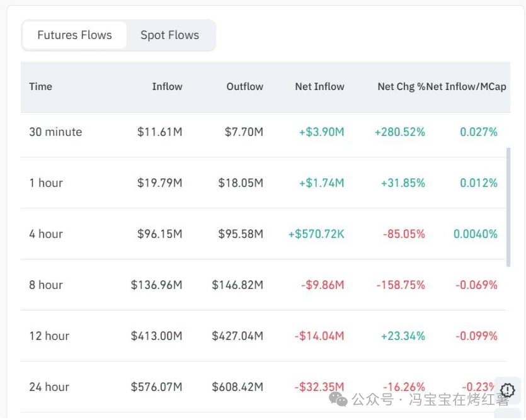
Task: Click the Outflow column header
Action: click(x=244, y=87)
